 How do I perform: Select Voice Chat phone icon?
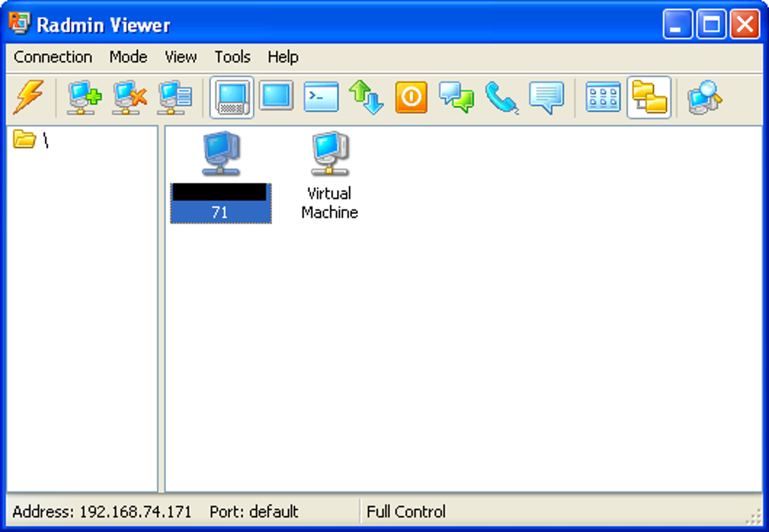[x=501, y=97]
